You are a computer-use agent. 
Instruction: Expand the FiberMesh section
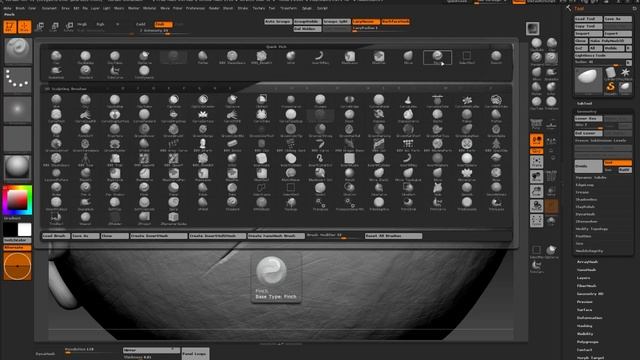(587, 286)
